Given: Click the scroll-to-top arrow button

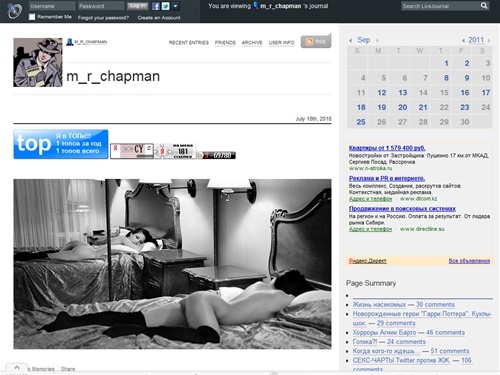Looking at the screenshot, I should click(x=16, y=368).
